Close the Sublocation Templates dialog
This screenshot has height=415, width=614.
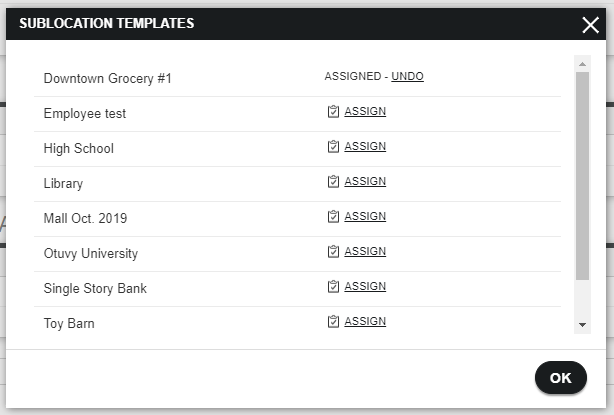tap(590, 25)
